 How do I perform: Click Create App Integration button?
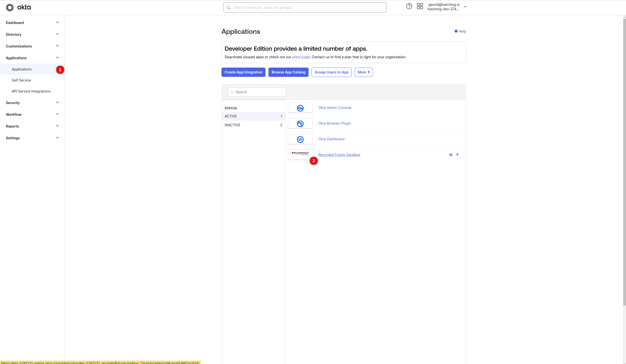[x=243, y=72]
